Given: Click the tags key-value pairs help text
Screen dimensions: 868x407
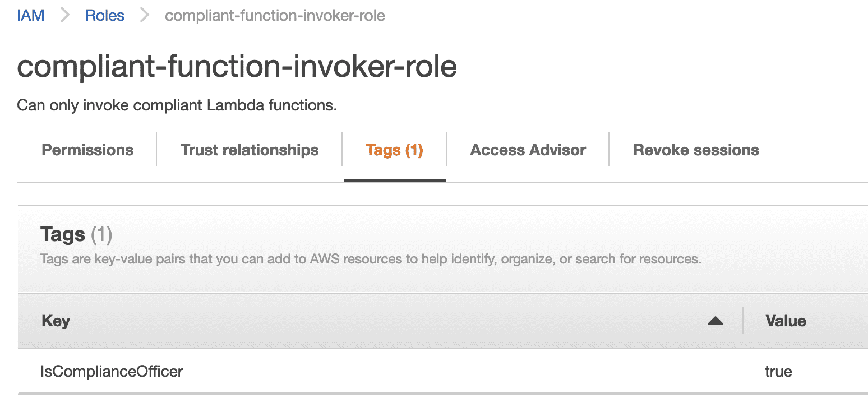Looking at the screenshot, I should click(371, 260).
